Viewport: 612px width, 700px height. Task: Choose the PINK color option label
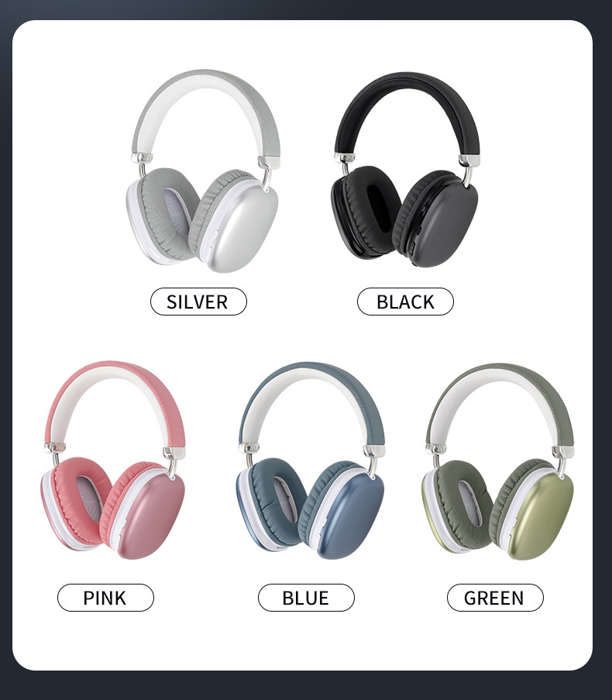pos(105,598)
